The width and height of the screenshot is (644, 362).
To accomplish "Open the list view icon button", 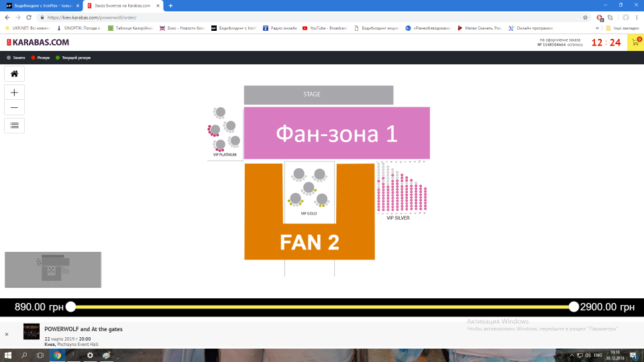I will click(14, 125).
